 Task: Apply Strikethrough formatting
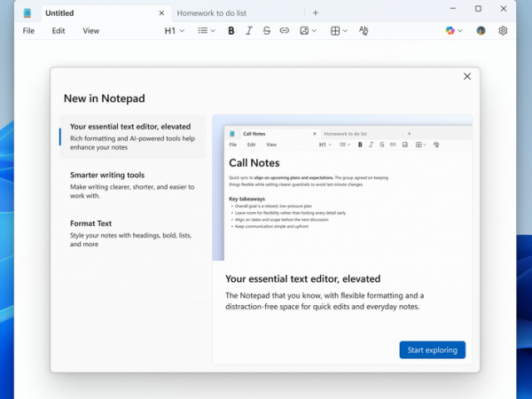[x=267, y=31]
